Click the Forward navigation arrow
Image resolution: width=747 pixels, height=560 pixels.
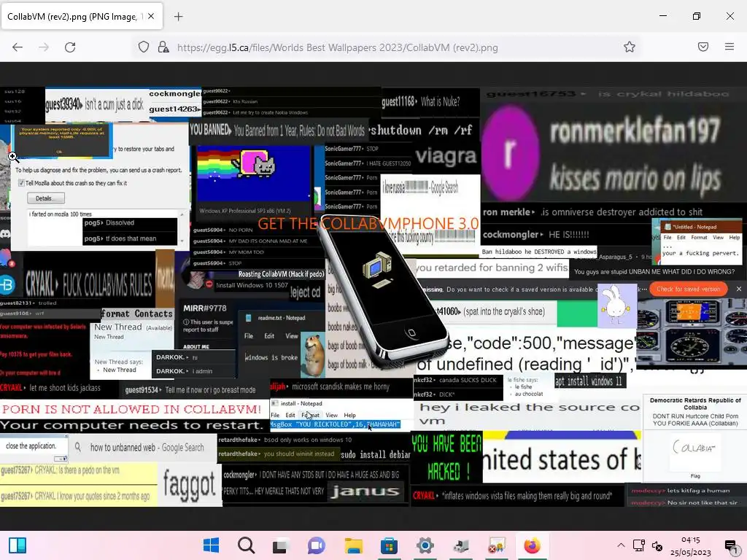(44, 47)
